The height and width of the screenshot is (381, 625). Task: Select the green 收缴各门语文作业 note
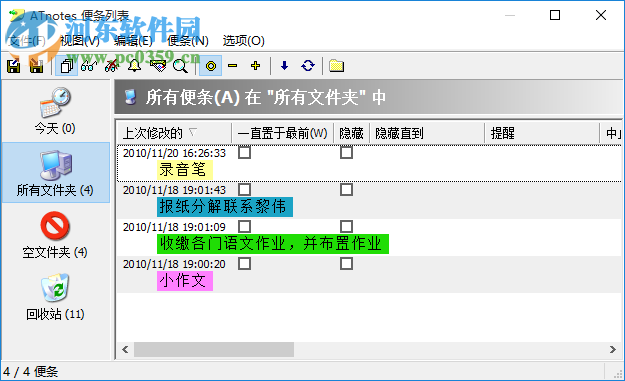[273, 244]
